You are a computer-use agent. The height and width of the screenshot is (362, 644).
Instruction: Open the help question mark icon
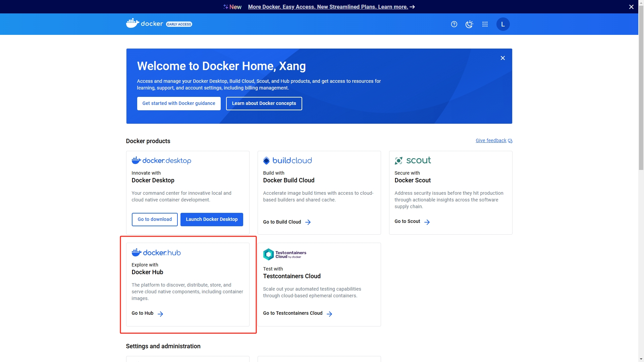click(454, 24)
